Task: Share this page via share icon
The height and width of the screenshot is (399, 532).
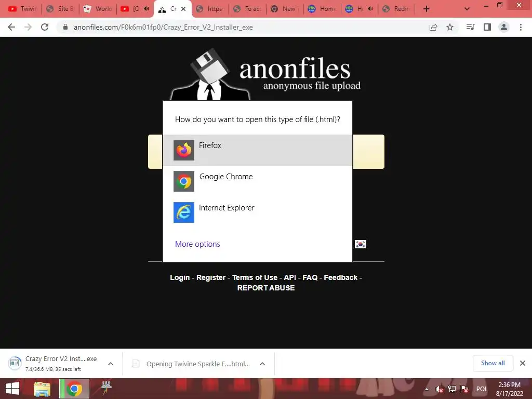Action: click(433, 27)
